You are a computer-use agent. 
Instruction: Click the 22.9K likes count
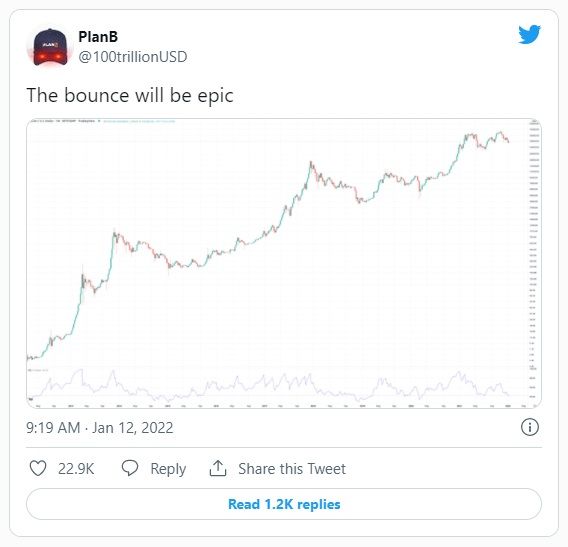click(76, 469)
